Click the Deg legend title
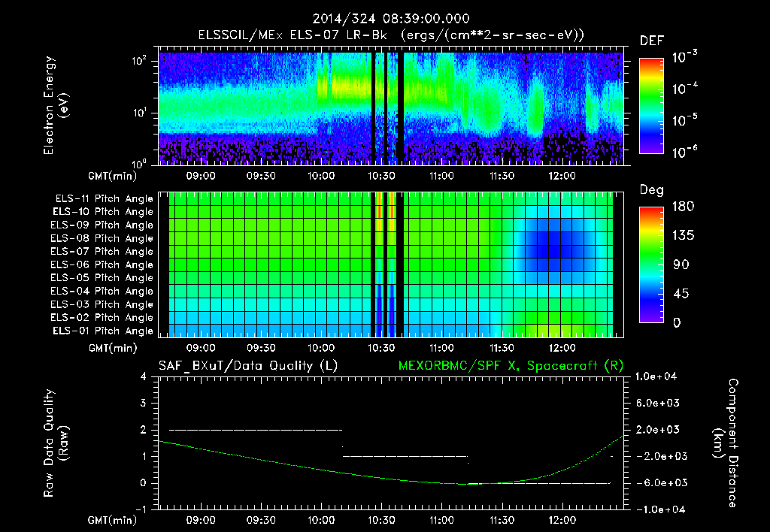 tap(652, 190)
